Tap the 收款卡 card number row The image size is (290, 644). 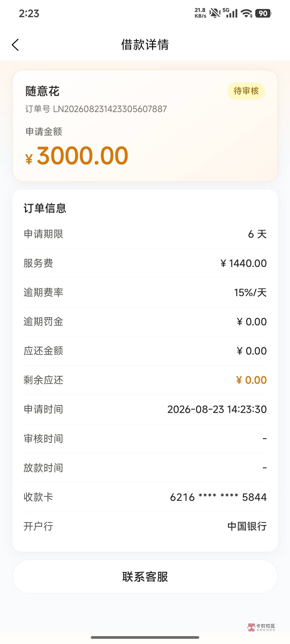point(145,497)
